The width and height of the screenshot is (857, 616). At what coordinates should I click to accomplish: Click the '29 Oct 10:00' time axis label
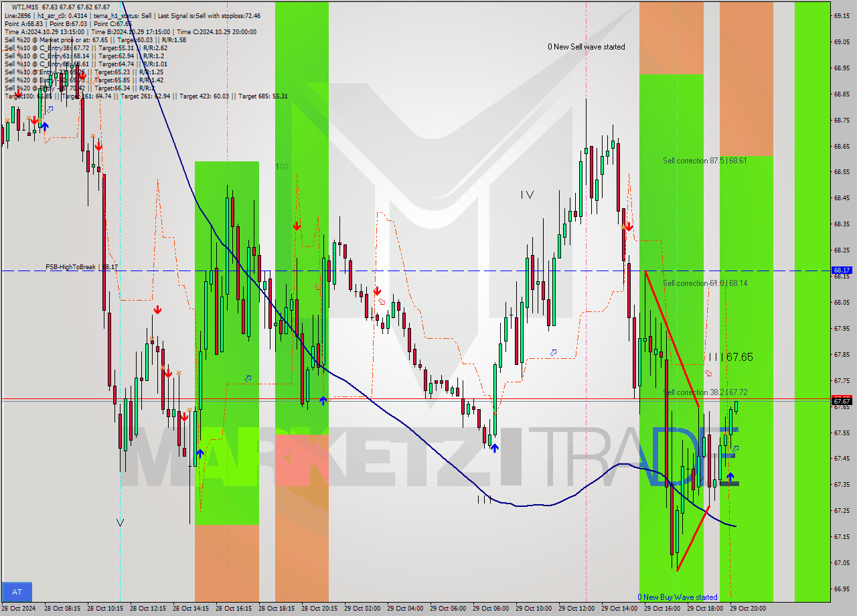click(534, 609)
